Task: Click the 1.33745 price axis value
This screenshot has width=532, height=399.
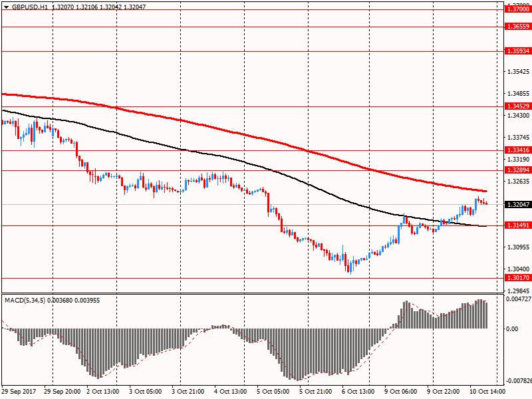Action: (x=519, y=138)
